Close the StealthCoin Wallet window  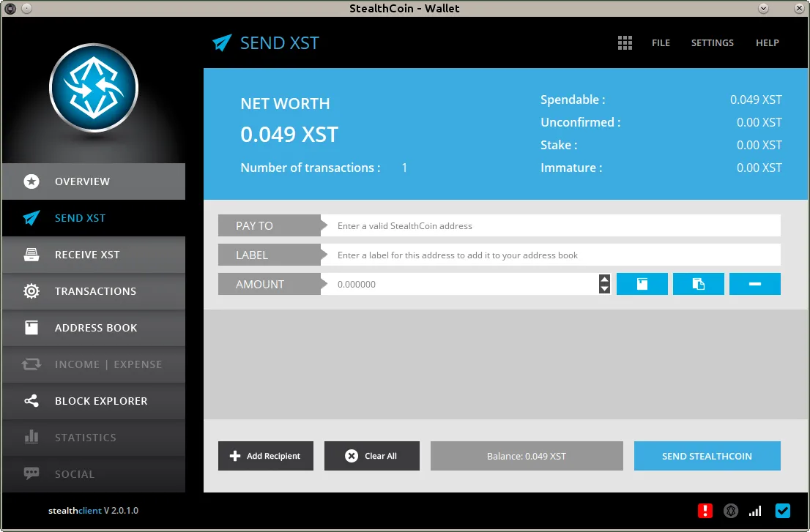(798, 8)
